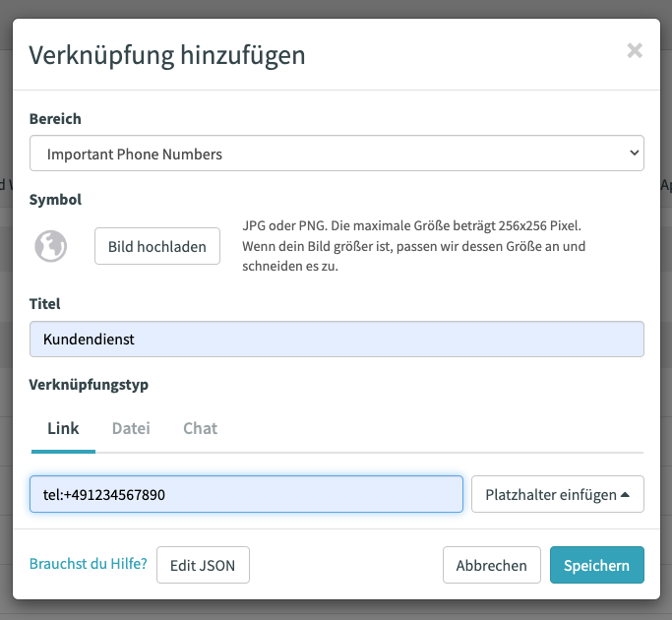
Task: Click the globe symbol placeholder icon
Action: tap(50, 246)
